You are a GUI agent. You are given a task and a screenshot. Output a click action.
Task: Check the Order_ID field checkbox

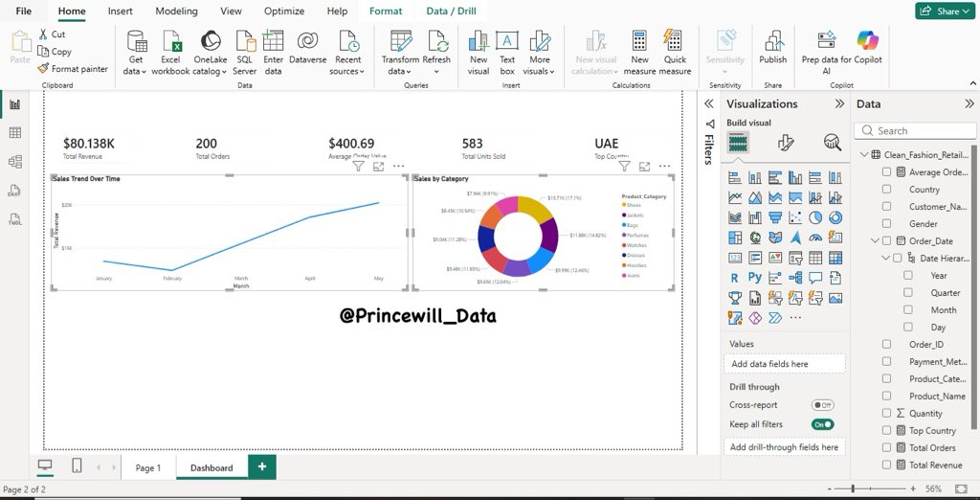[x=886, y=344]
